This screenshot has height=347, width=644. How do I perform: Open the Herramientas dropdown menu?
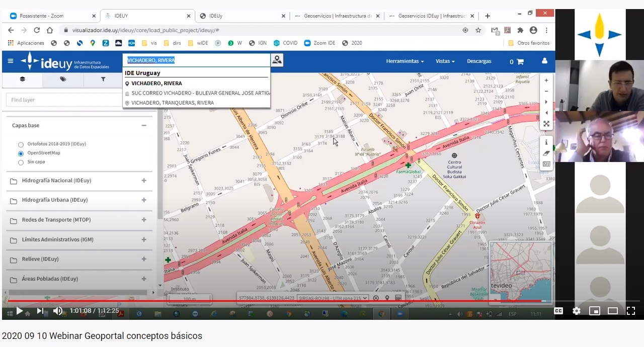[405, 61]
